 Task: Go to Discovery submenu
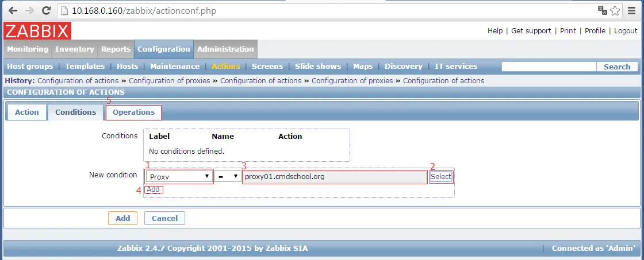tap(403, 67)
